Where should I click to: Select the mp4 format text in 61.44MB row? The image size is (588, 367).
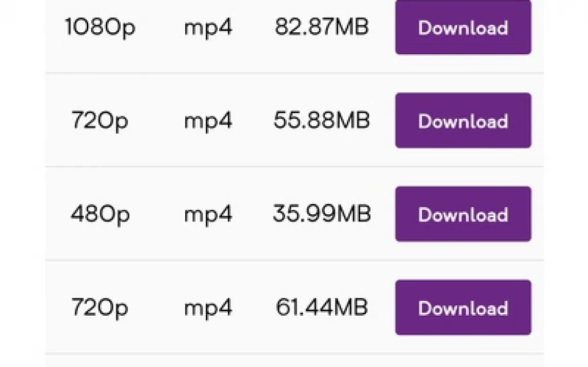coord(208,308)
